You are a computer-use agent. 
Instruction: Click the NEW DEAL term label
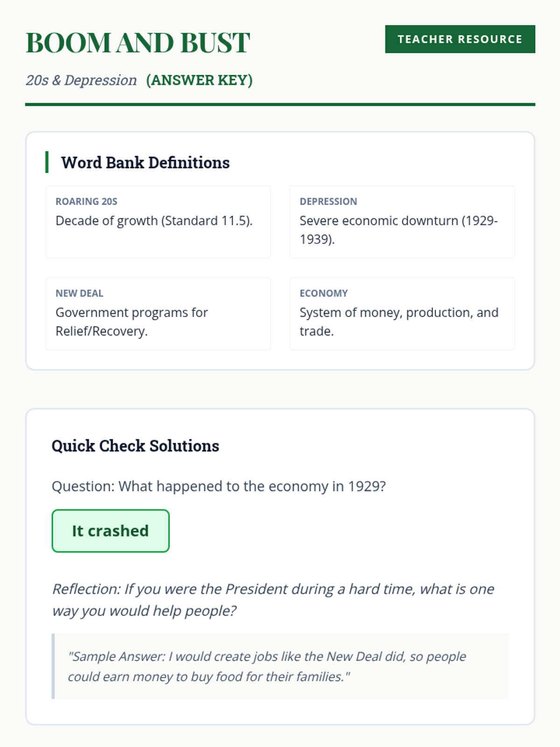point(79,293)
